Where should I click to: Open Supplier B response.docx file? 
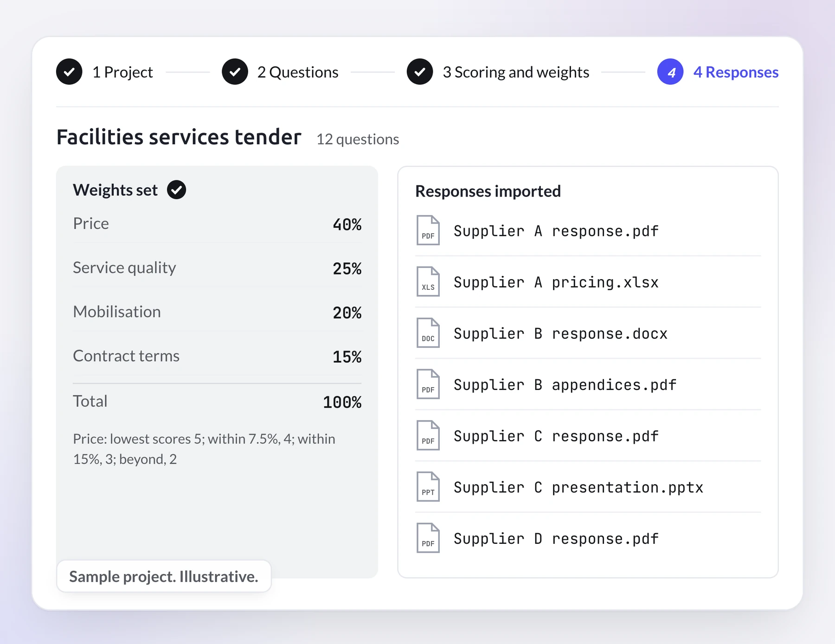click(560, 333)
